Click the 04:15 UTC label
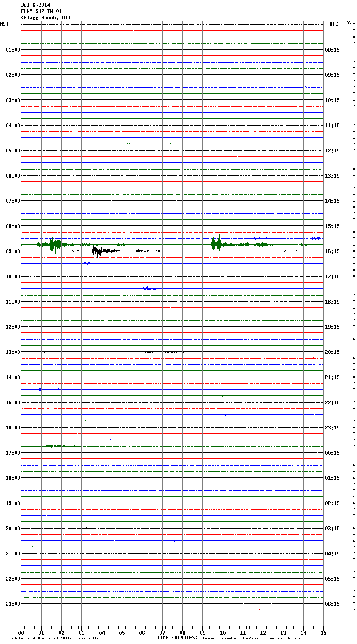 click(x=332, y=554)
